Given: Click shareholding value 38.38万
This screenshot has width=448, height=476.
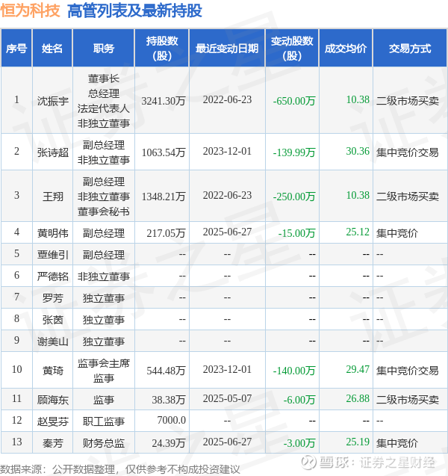Looking at the screenshot, I should tap(169, 400).
